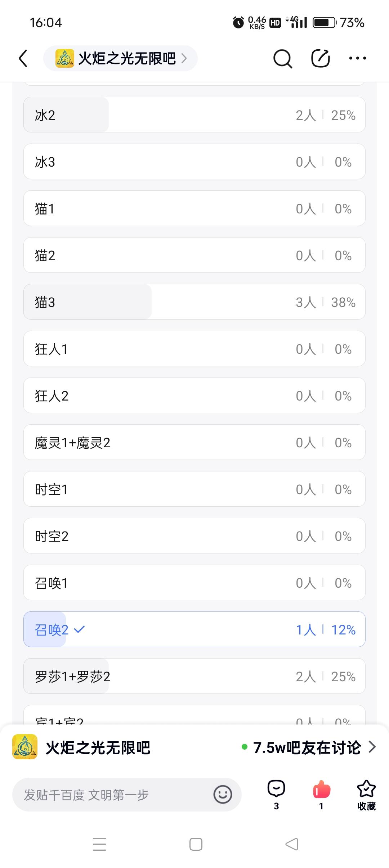
Task: Open the emoji smiley picker
Action: click(223, 794)
